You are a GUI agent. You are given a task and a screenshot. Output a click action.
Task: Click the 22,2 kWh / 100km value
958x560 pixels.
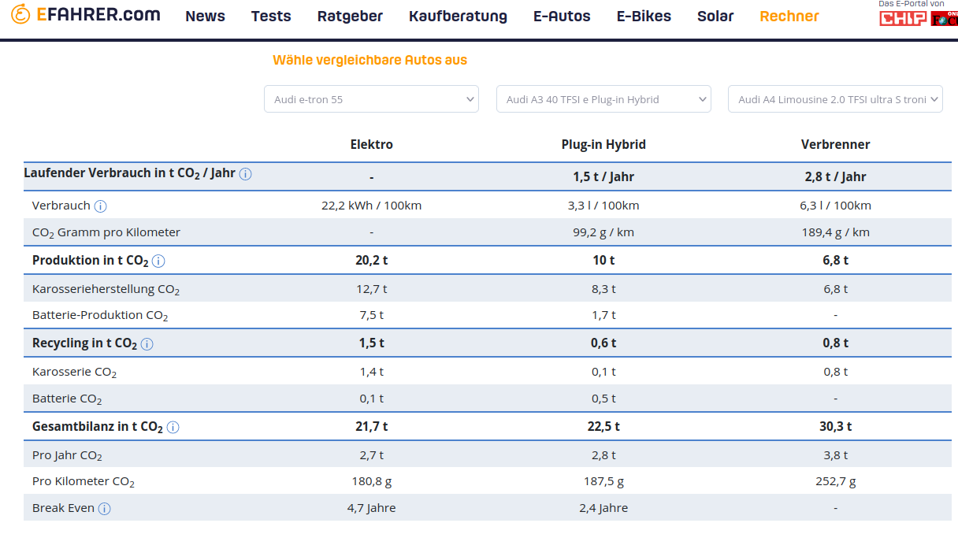(372, 206)
